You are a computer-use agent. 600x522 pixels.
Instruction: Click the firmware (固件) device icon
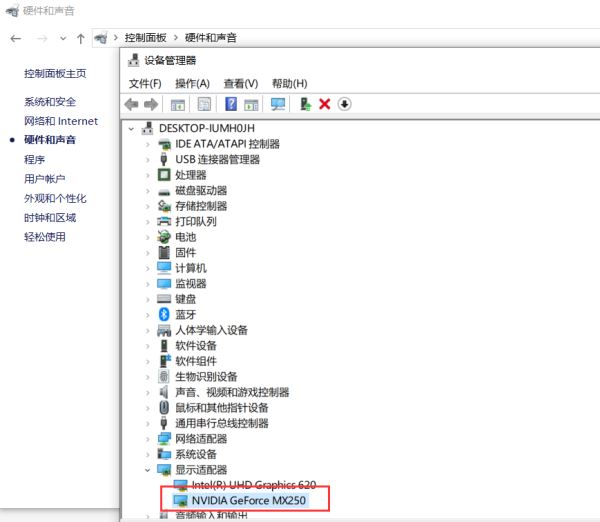tap(164, 253)
